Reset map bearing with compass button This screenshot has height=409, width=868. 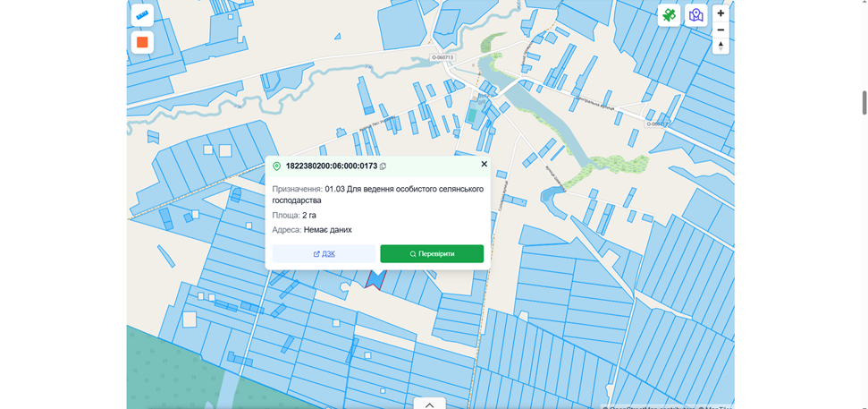coord(721,46)
